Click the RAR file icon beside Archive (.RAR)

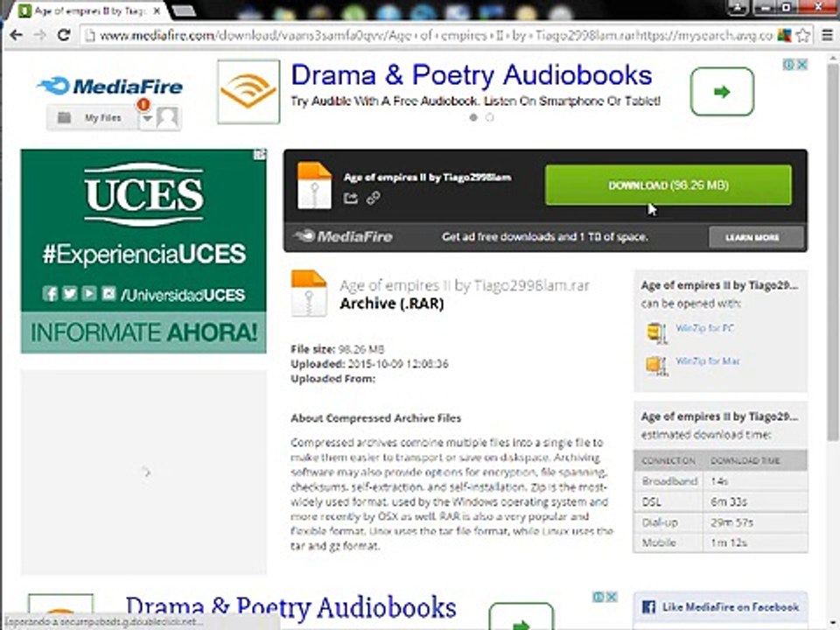coord(309,293)
